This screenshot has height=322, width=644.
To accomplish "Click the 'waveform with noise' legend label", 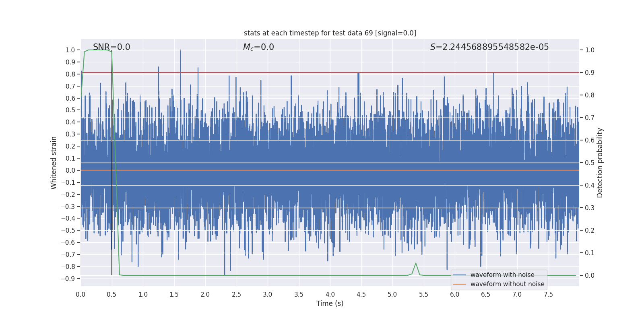I will 502,275.
